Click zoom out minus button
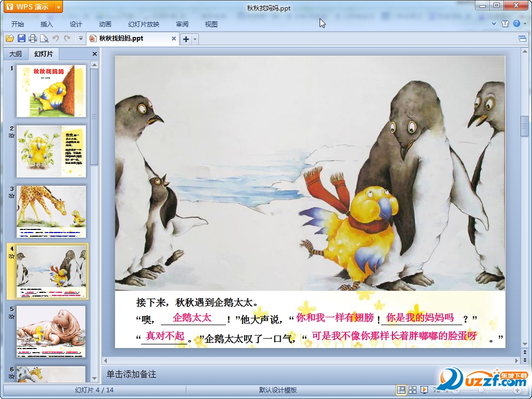The width and height of the screenshot is (532, 399). [x=457, y=391]
